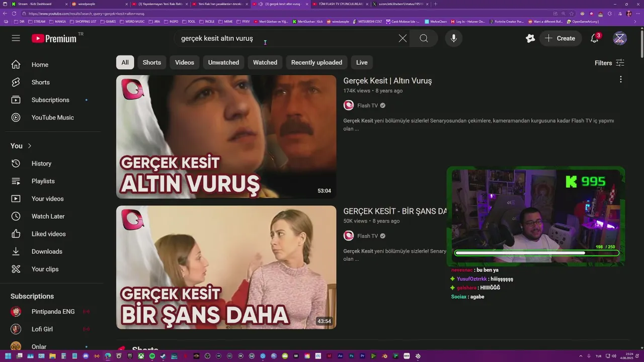Image resolution: width=644 pixels, height=362 pixels.
Task: Open the INSPO bookmarks folder
Action: [x=172, y=22]
